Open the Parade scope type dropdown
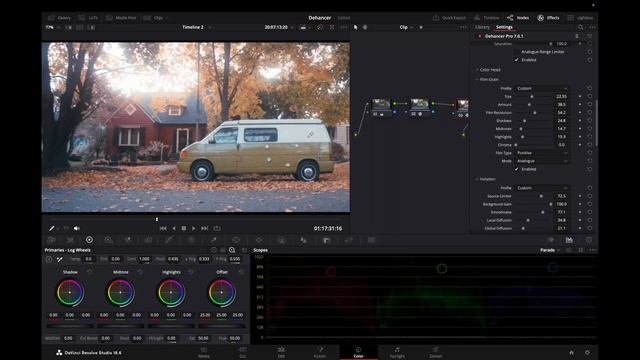Screen dimensions: 640x360 coord(550,250)
